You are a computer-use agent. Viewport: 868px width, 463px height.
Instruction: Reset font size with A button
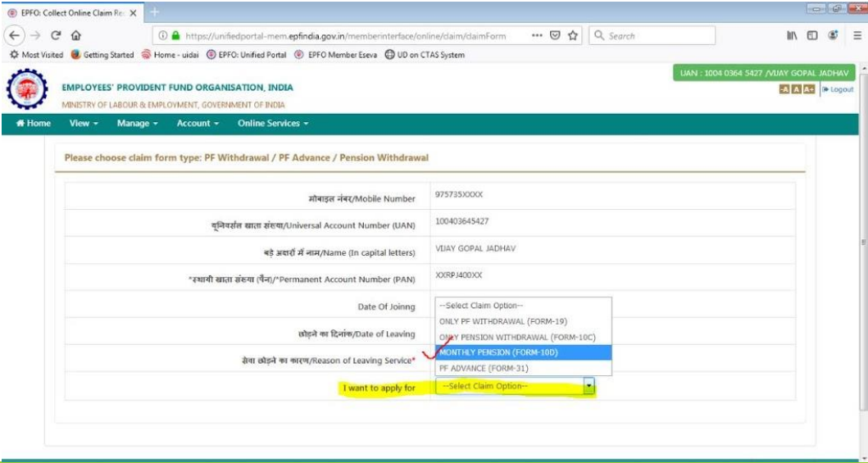796,89
